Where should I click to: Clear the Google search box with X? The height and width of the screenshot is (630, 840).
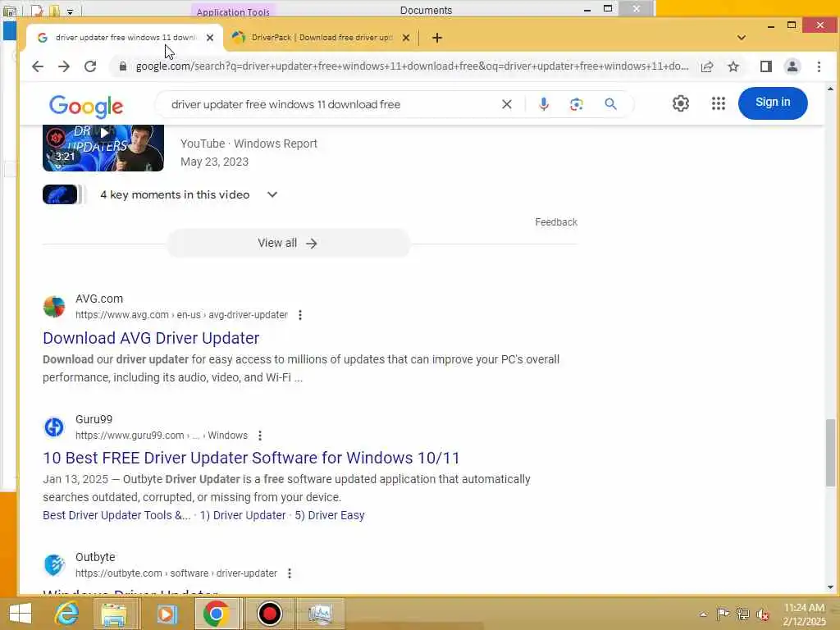pos(506,104)
